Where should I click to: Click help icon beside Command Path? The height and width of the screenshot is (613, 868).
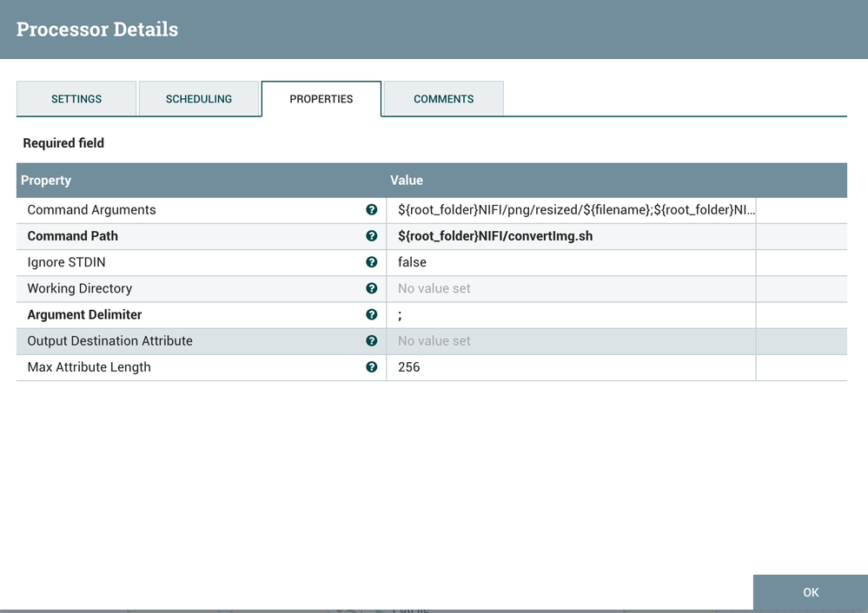[x=372, y=236]
